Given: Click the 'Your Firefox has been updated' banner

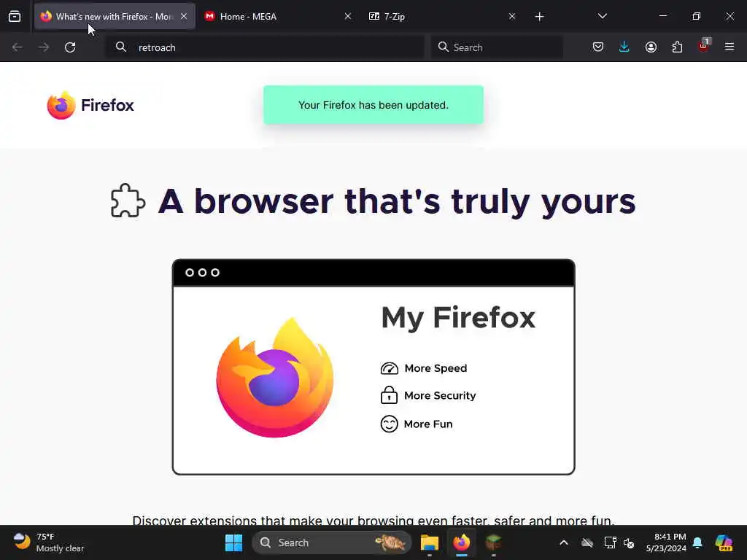Looking at the screenshot, I should pyautogui.click(x=373, y=105).
